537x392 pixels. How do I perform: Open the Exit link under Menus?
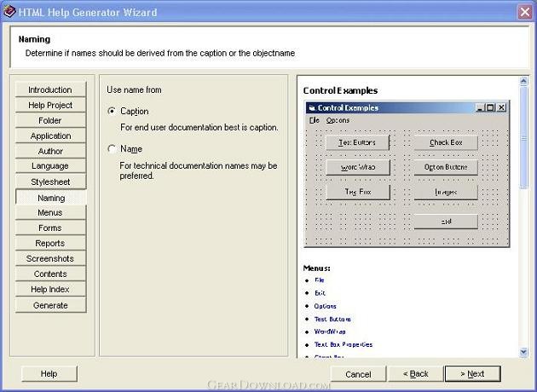(320, 293)
